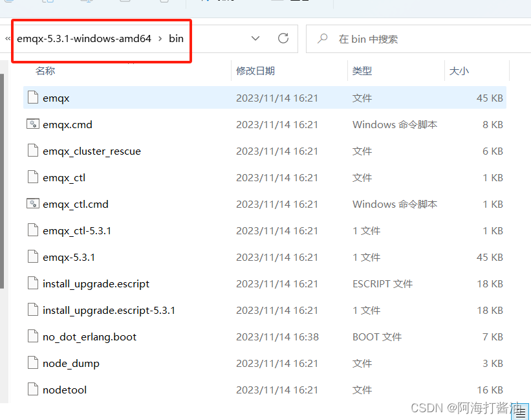Viewport: 531px width, 420px height.
Task: Click the 45 KB size of emqx-5.3.1
Action: [x=490, y=258]
